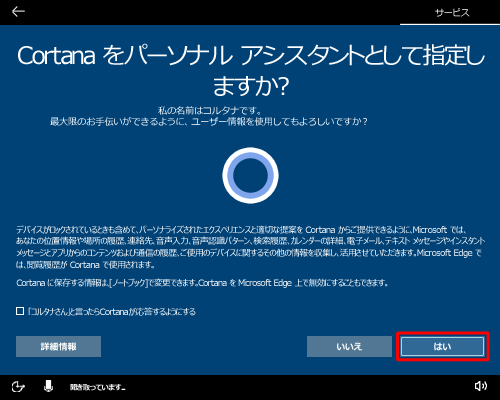Click the paragraph starting デバイスがロックされている

tap(250, 247)
